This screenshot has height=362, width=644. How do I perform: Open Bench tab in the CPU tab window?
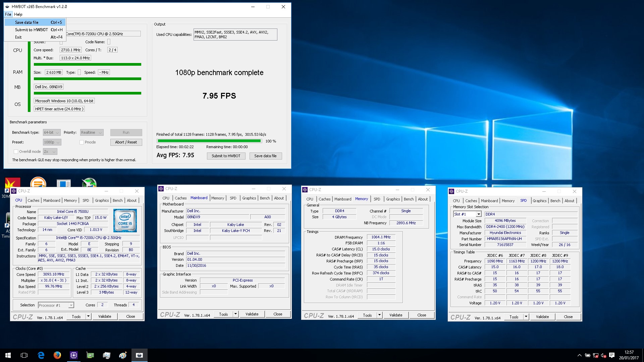point(117,200)
